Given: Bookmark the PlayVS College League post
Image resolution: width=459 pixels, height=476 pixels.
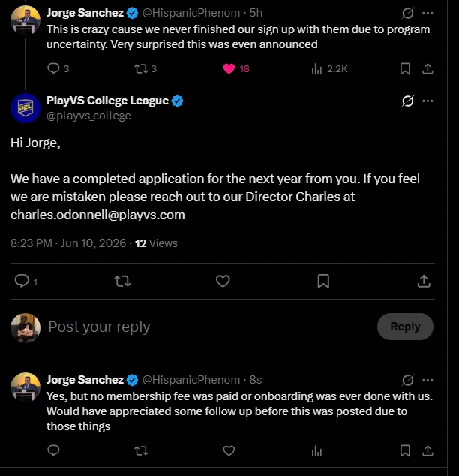Looking at the screenshot, I should point(323,281).
